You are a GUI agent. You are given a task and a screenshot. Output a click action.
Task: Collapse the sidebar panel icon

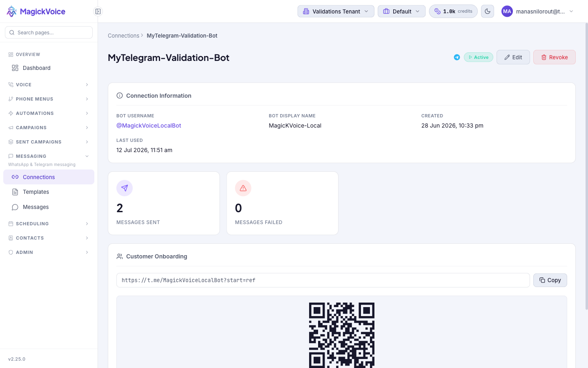[98, 11]
